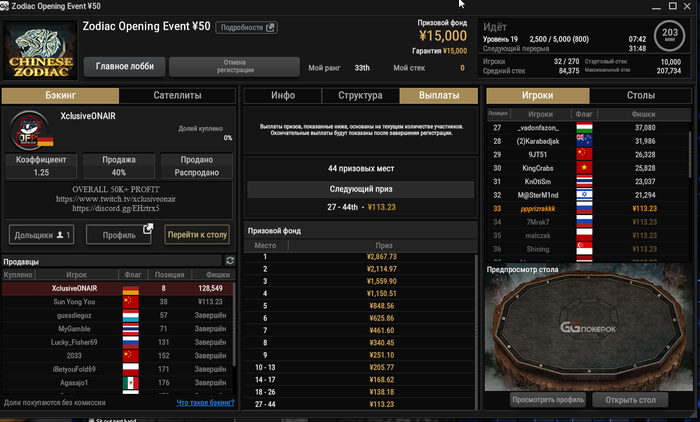Click payout row 10 - 13

pyautogui.click(x=360, y=368)
